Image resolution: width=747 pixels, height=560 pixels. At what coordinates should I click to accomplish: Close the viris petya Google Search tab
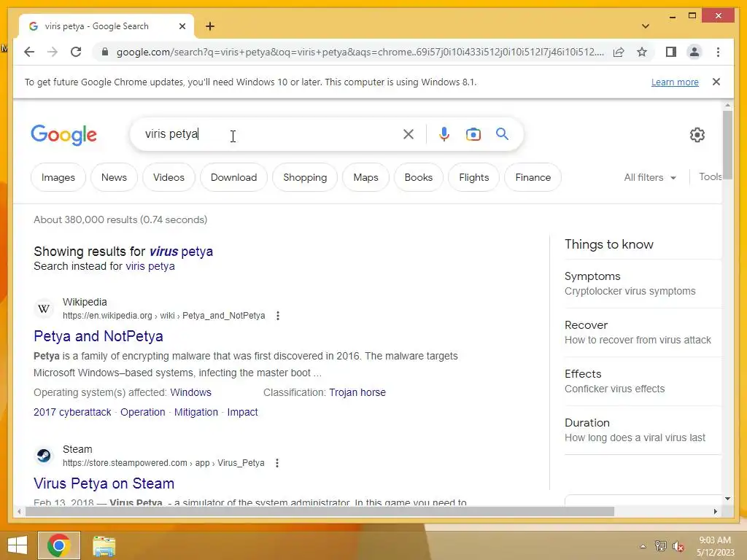(182, 26)
